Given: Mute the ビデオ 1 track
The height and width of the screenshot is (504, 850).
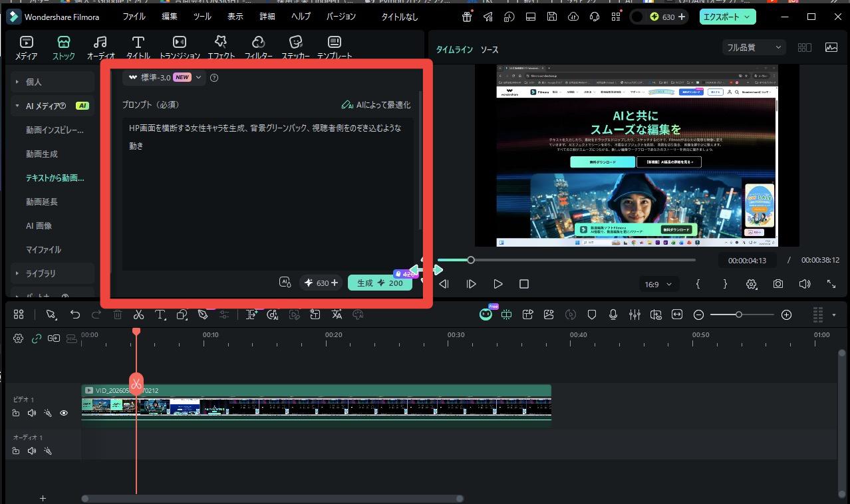Looking at the screenshot, I should pos(31,413).
